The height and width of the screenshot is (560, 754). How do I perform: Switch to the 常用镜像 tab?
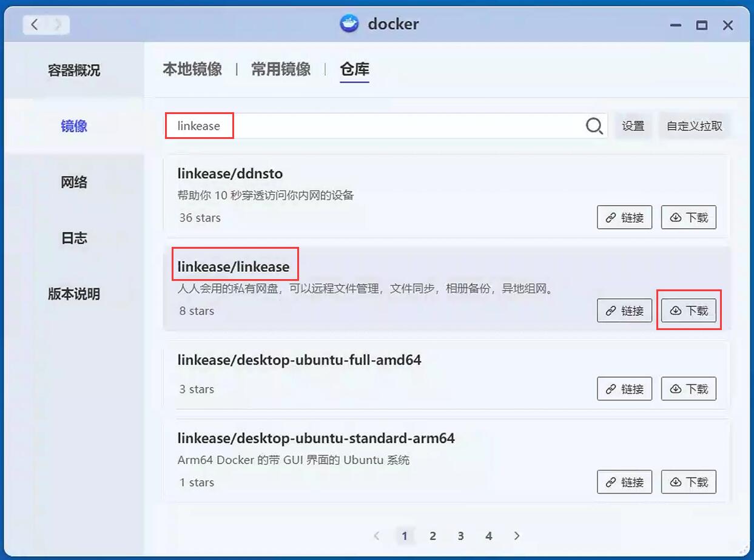pos(281,69)
